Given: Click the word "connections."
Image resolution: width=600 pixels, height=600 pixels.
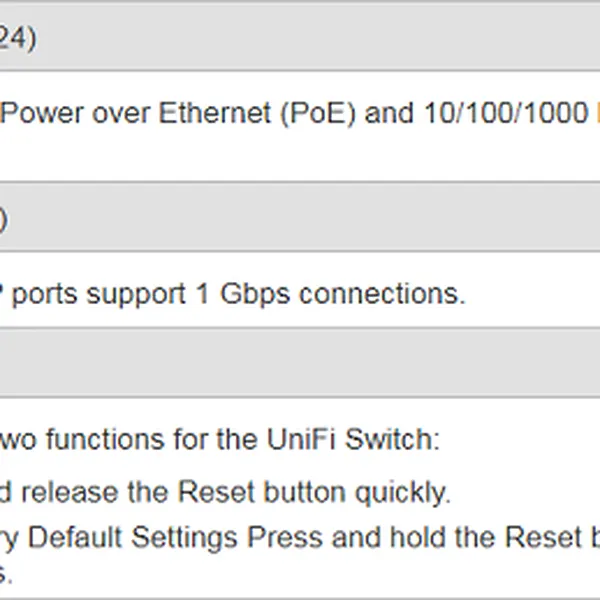Looking at the screenshot, I should pos(382,295).
